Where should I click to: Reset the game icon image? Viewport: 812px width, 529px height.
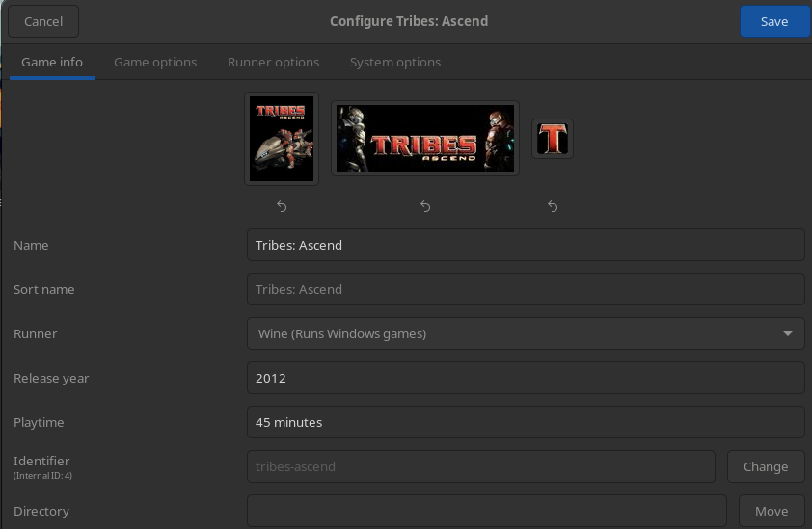pos(553,206)
